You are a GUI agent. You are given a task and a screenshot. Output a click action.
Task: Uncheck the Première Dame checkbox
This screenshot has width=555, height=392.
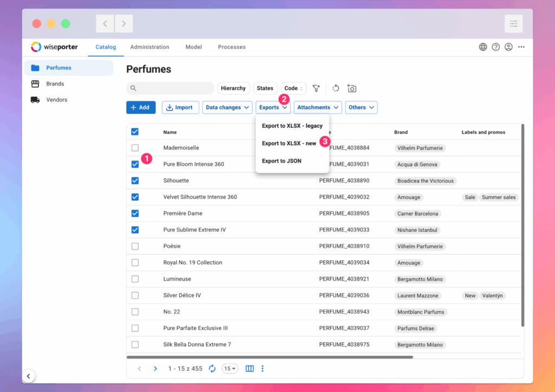click(x=135, y=213)
